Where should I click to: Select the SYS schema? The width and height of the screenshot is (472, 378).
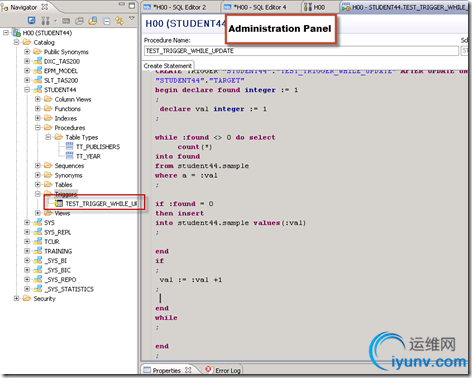click(49, 223)
